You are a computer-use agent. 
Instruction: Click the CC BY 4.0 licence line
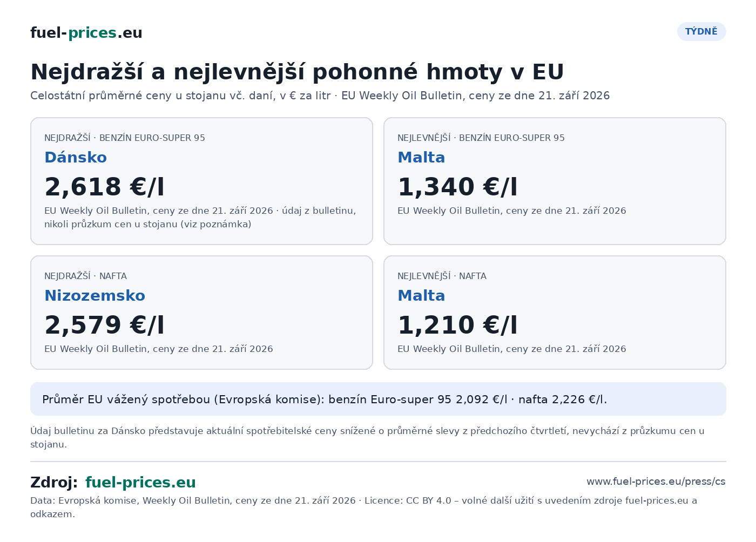click(363, 507)
